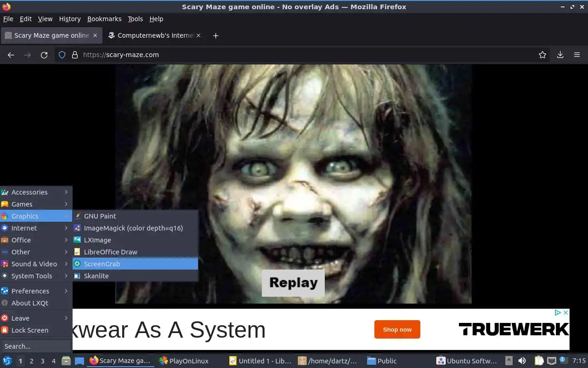Open the network tray icon

(552, 361)
